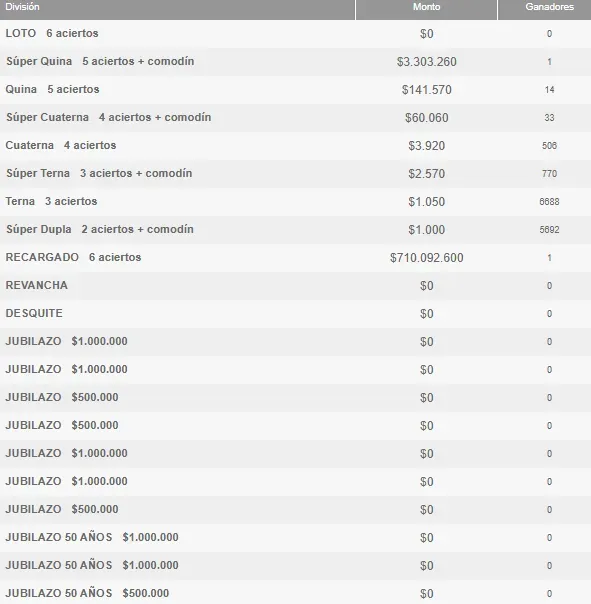591x604 pixels.
Task: Click the RECARGADO prize $710.092.600
Action: (x=426, y=257)
